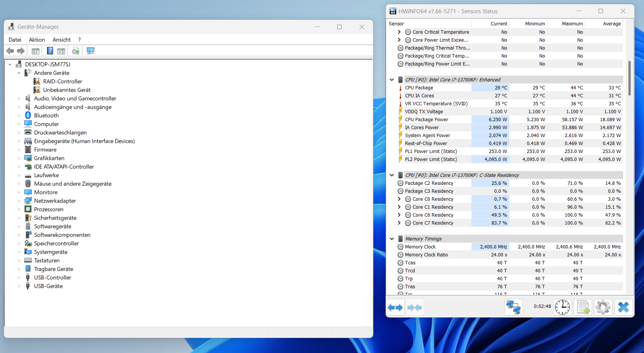This screenshot has height=353, width=644.
Task: Click the Minimum column header
Action: 528,23
